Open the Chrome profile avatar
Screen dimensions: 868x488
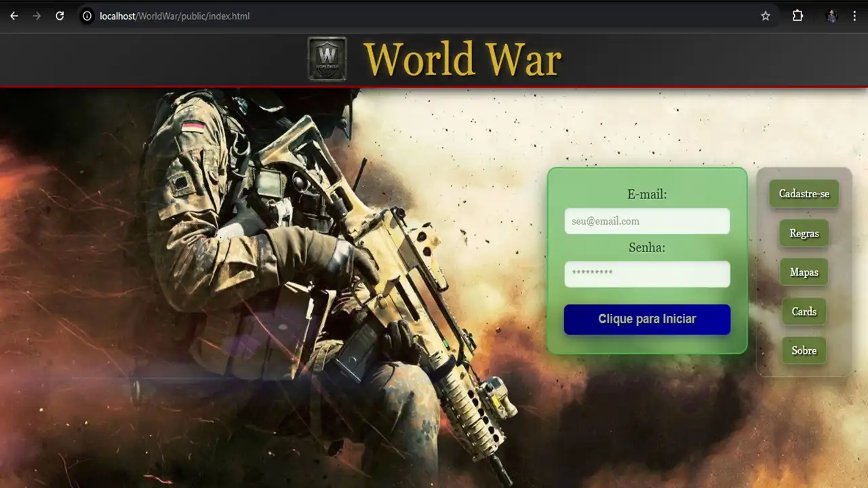pos(831,16)
